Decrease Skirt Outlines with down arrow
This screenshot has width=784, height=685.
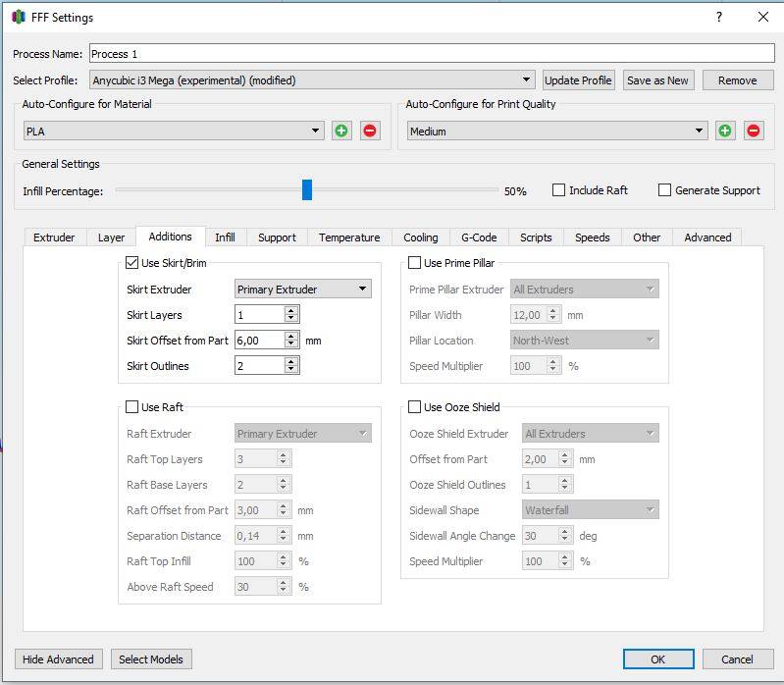(291, 370)
